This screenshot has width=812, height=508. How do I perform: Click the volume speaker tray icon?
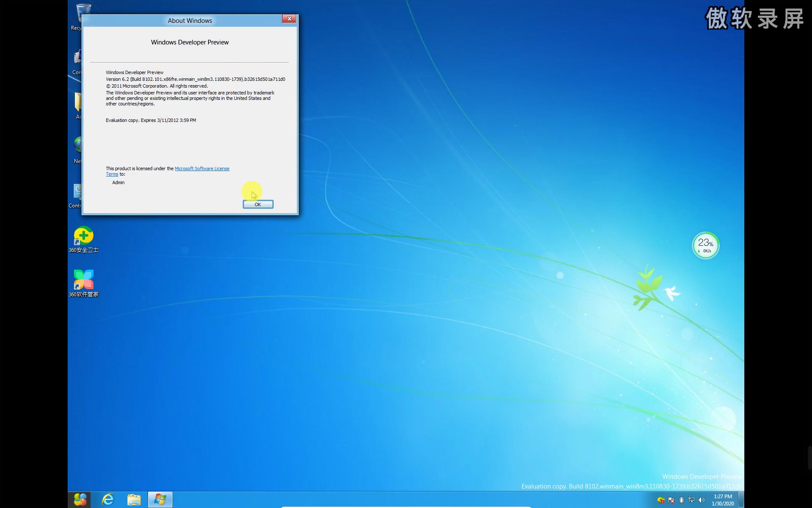tap(702, 500)
